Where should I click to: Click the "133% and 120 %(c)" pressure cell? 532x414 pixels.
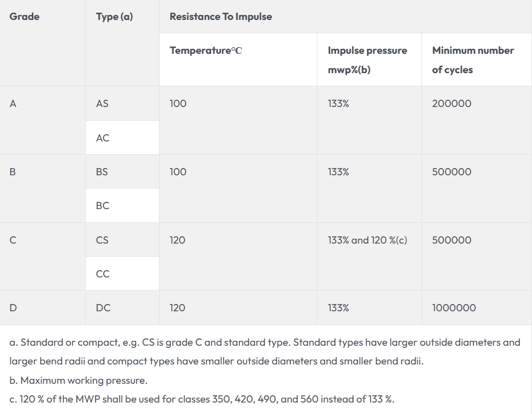pos(368,240)
